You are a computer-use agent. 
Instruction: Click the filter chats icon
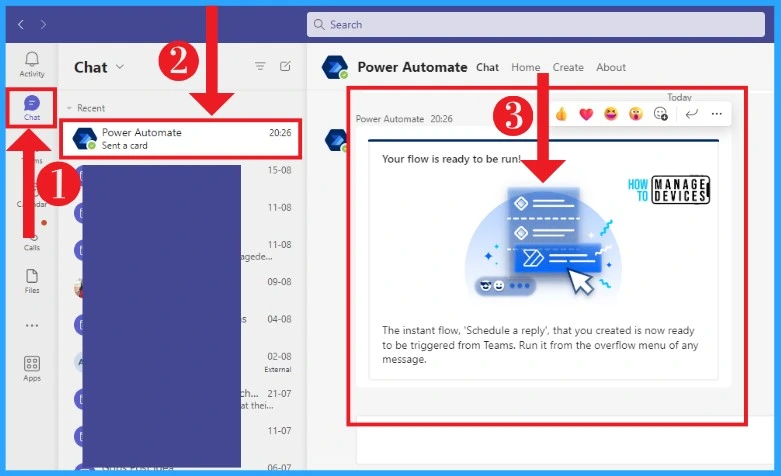(x=260, y=66)
